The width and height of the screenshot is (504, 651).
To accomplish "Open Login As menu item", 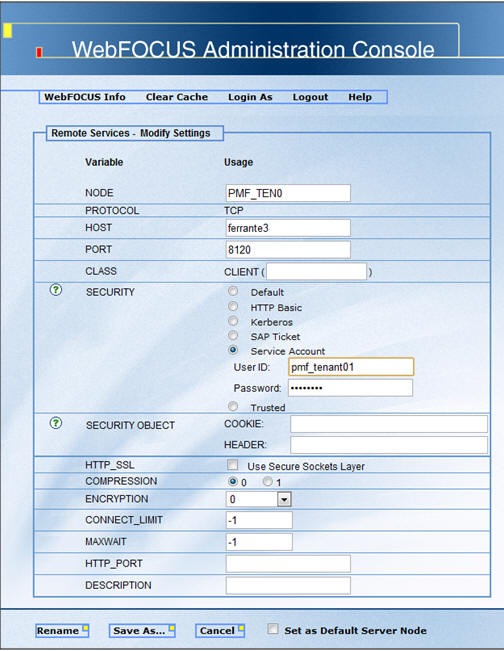I will 250,97.
